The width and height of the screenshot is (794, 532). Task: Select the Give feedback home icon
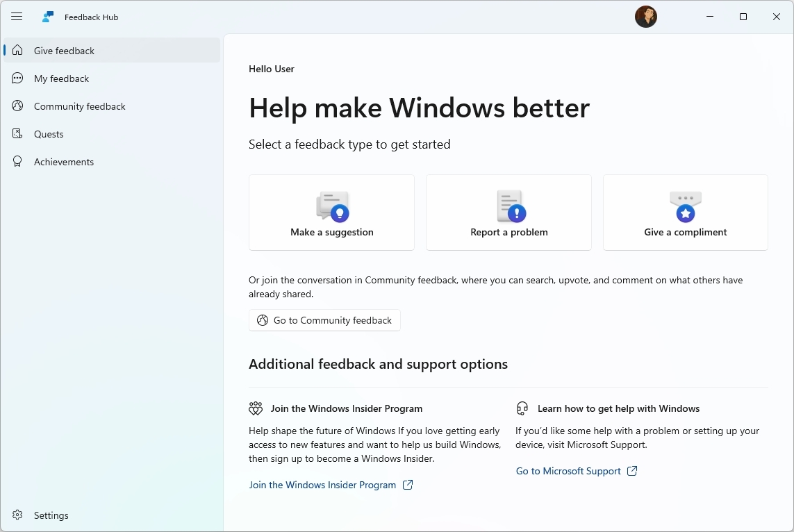(16, 50)
